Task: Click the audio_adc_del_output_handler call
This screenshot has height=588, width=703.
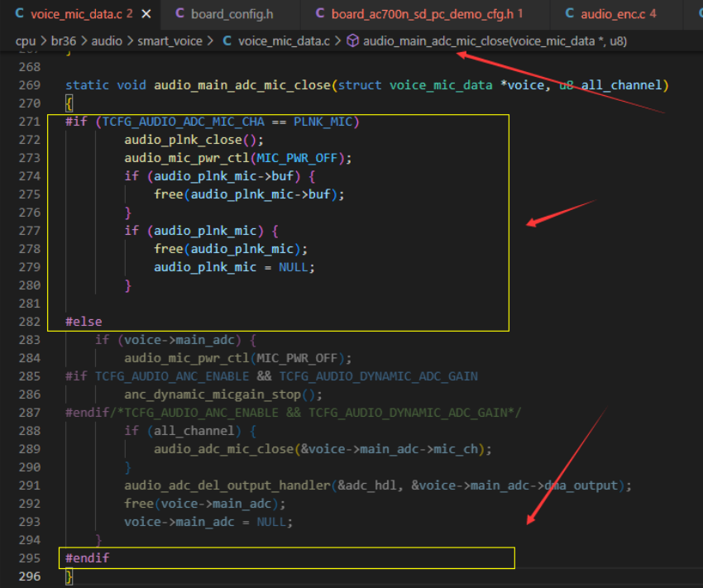Action: [378, 485]
